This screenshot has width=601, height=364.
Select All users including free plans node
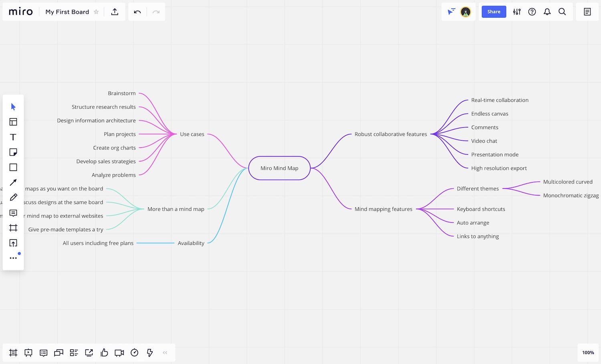[x=98, y=243]
